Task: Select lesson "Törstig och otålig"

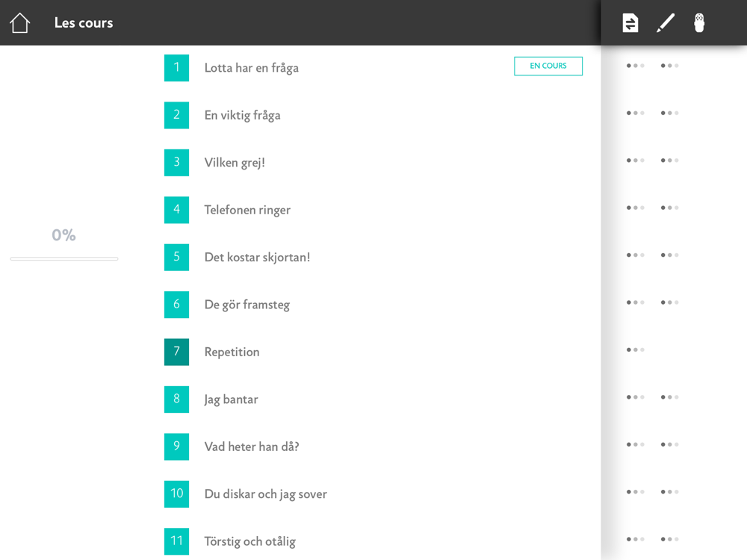Action: [250, 542]
